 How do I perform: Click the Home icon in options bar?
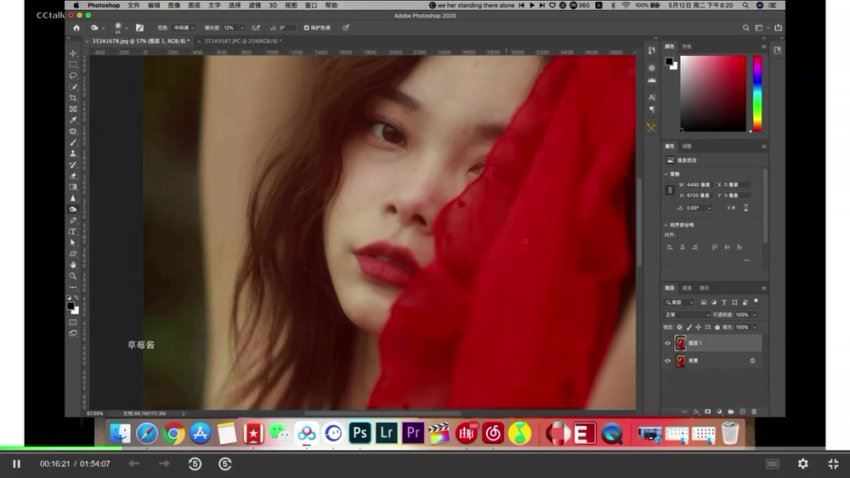pos(76,28)
